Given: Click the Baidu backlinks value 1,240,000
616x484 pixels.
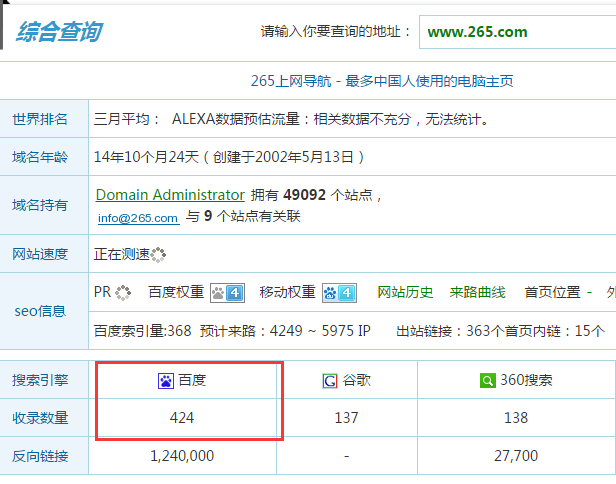Looking at the screenshot, I should click(x=182, y=456).
